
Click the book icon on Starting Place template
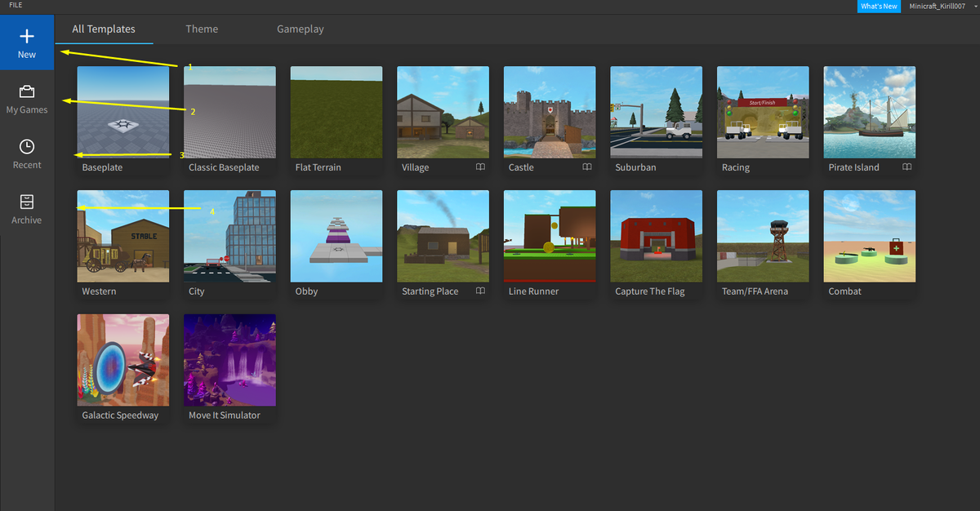[x=480, y=291]
